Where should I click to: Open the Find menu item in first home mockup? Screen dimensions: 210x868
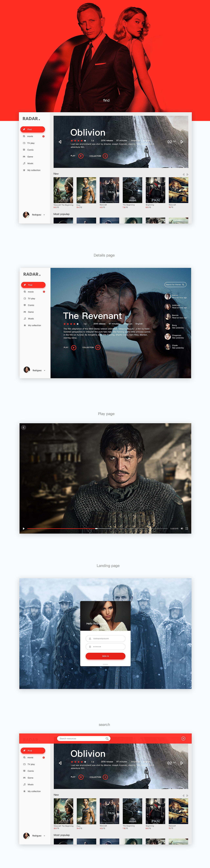[x=32, y=129]
